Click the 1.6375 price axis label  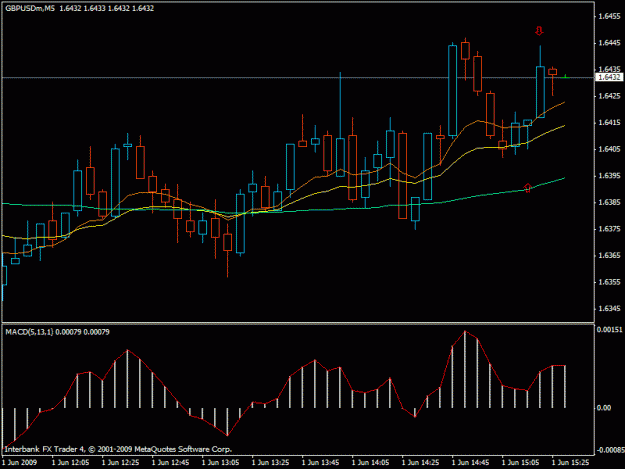(x=609, y=229)
